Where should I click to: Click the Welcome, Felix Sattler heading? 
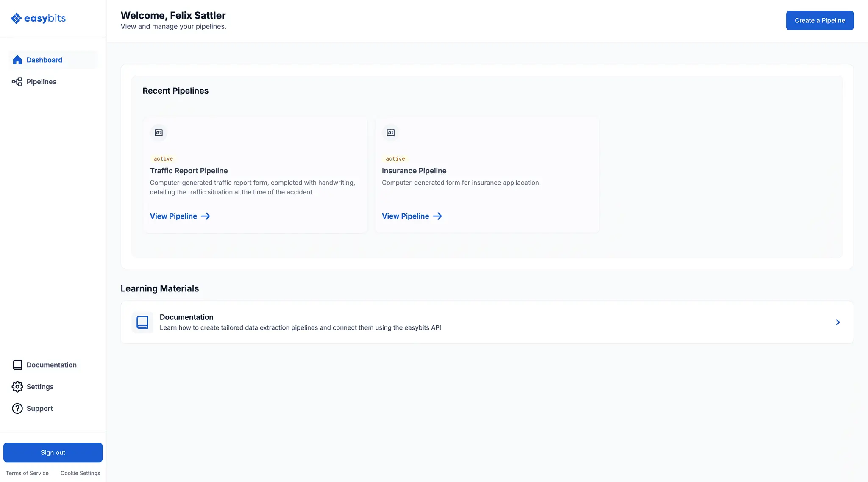point(173,15)
